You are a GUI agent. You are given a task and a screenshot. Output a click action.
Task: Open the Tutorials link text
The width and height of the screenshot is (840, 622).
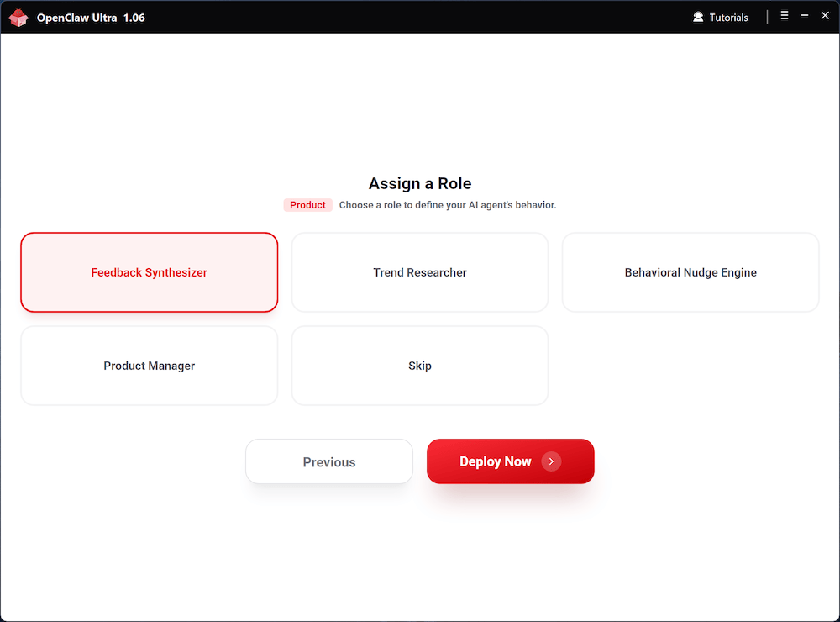tap(728, 18)
